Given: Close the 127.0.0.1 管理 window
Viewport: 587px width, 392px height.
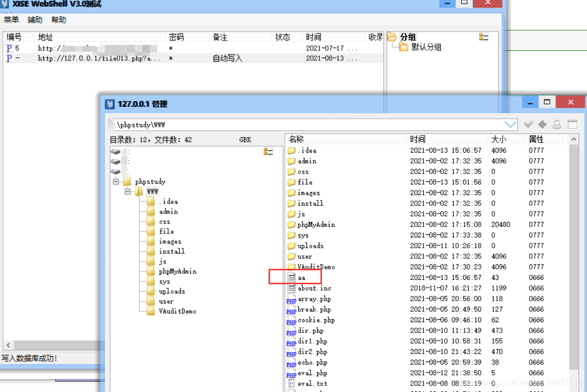Looking at the screenshot, I should point(570,102).
